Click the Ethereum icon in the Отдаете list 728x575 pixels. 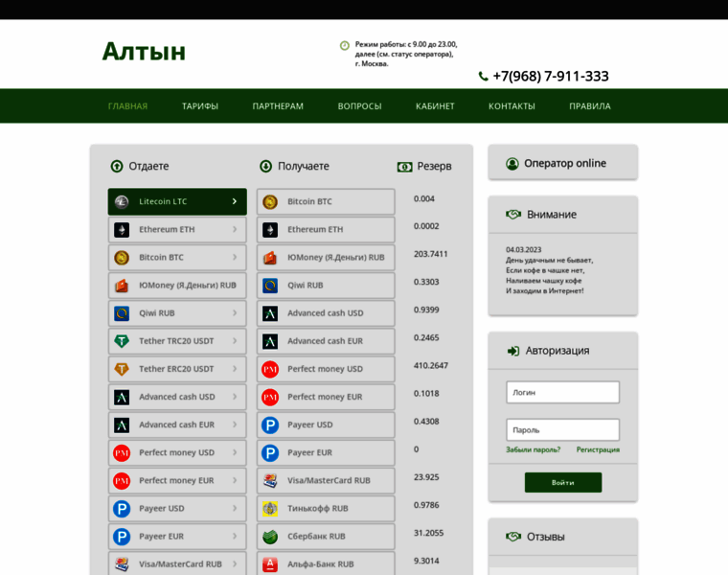122,229
